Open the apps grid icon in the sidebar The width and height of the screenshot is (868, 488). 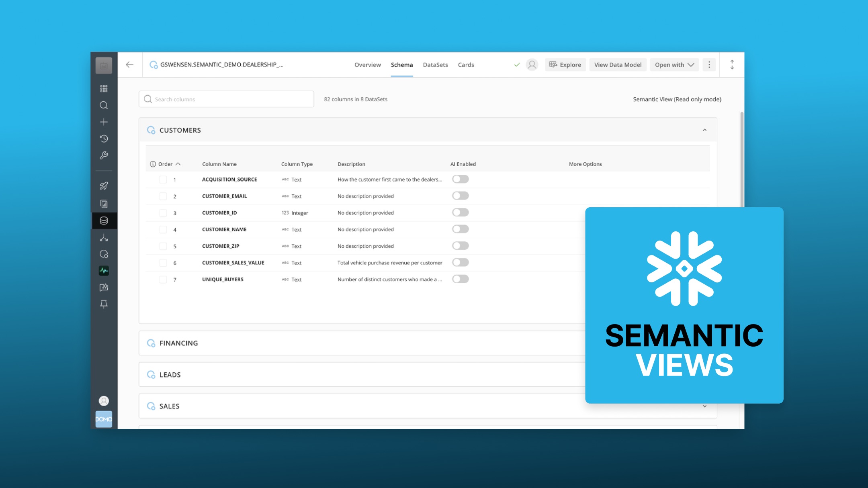pyautogui.click(x=104, y=88)
